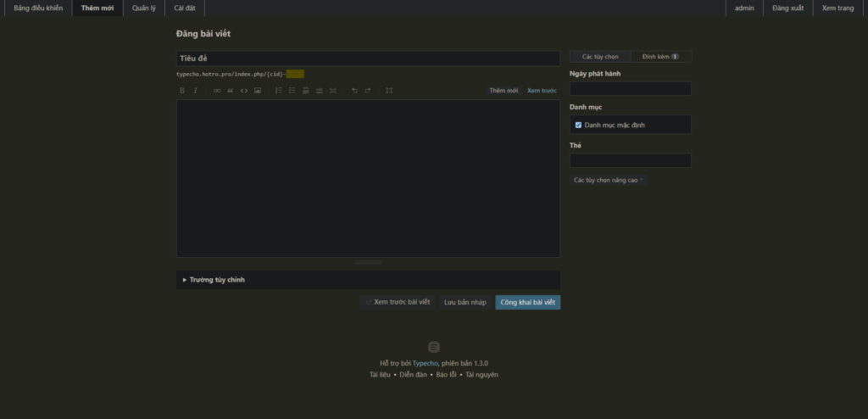Insert an image using the picture icon

(x=258, y=91)
